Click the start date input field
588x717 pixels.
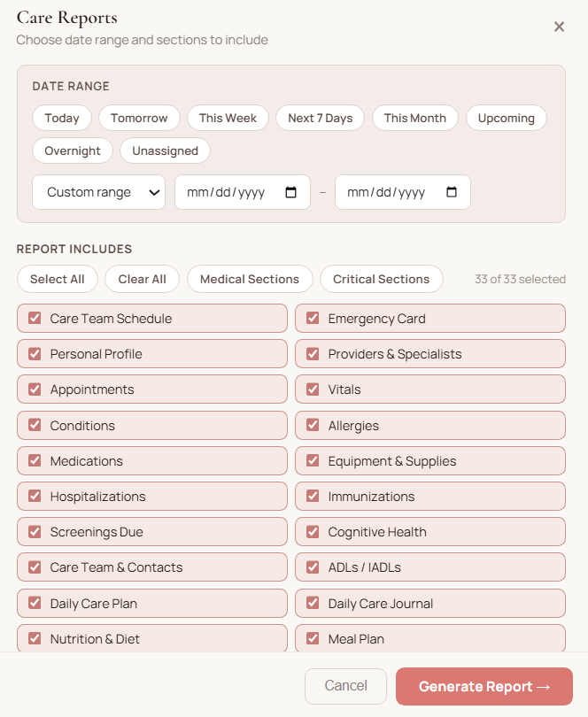(x=243, y=192)
